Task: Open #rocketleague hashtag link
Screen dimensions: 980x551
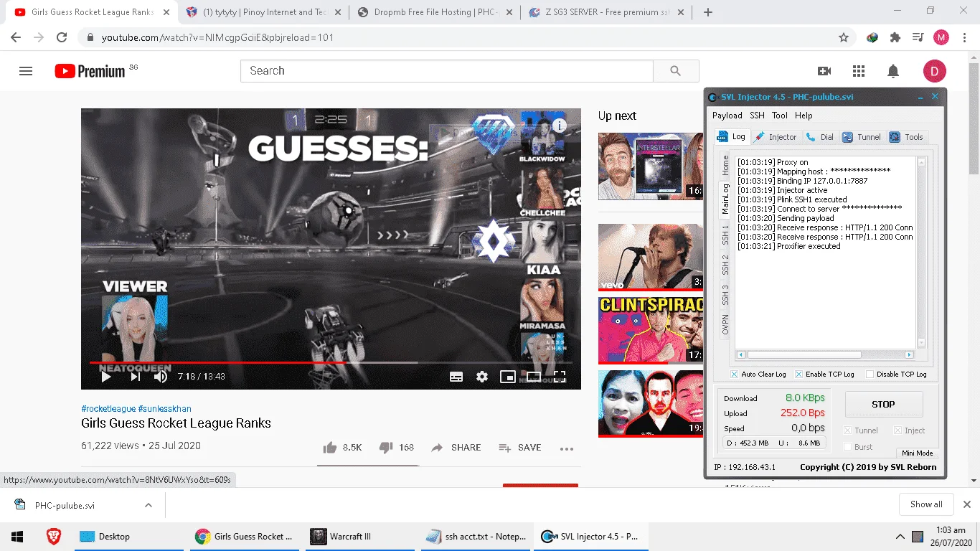Action: coord(108,409)
